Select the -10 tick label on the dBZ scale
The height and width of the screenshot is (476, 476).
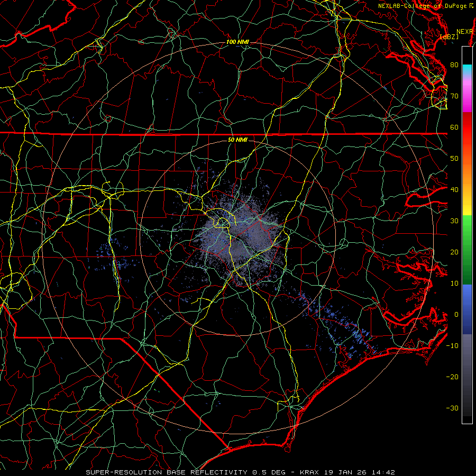[452, 346]
